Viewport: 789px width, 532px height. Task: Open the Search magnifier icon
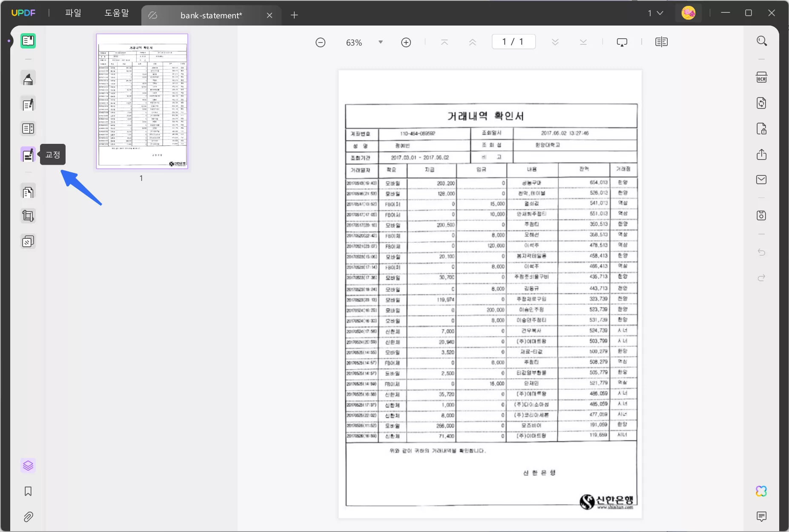coord(762,41)
